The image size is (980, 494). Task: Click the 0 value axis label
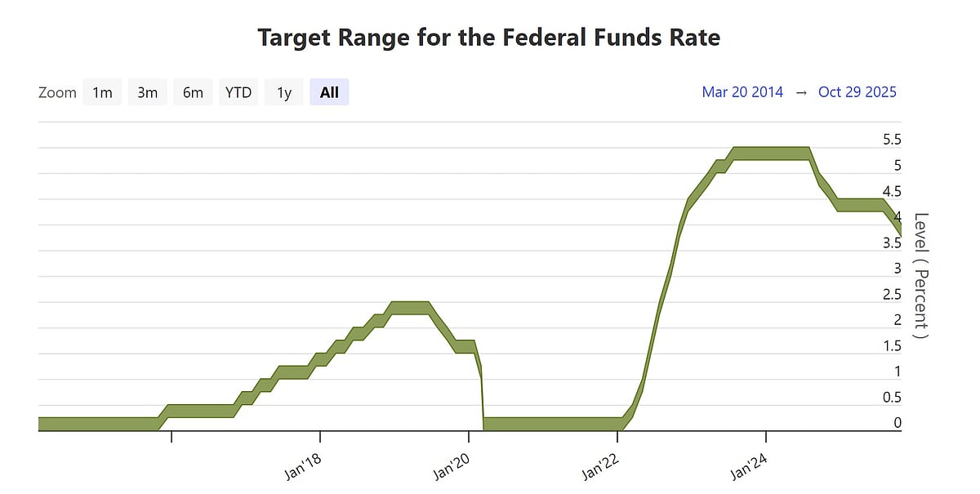tap(896, 423)
